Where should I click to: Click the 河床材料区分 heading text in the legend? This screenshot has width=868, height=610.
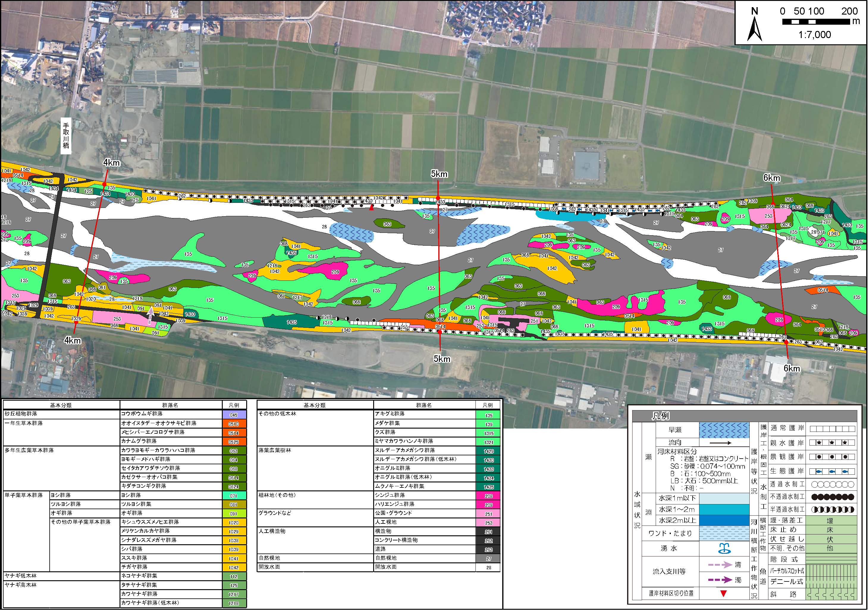point(677,451)
